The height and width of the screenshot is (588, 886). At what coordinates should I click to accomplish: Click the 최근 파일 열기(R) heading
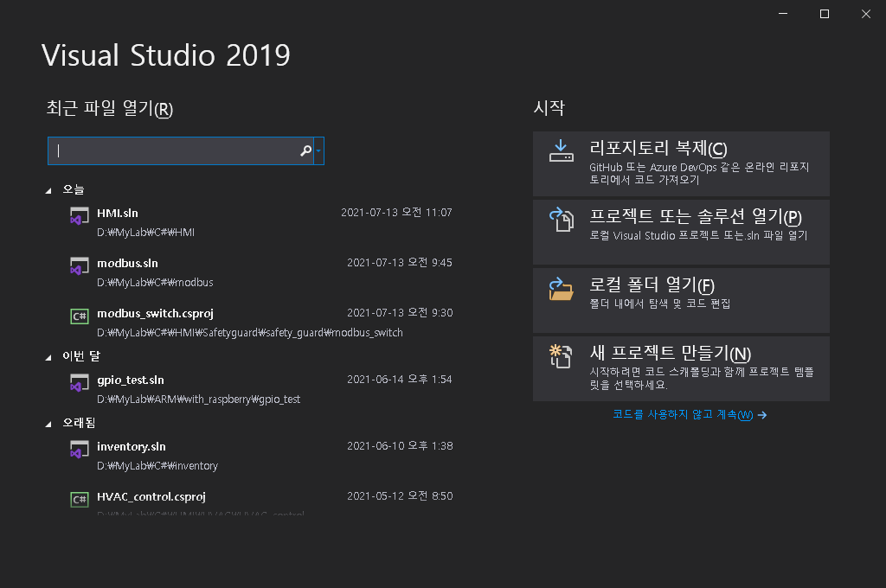(110, 108)
